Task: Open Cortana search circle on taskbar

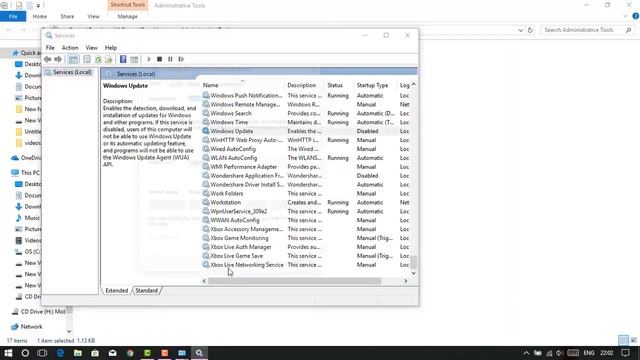Action: [25, 353]
